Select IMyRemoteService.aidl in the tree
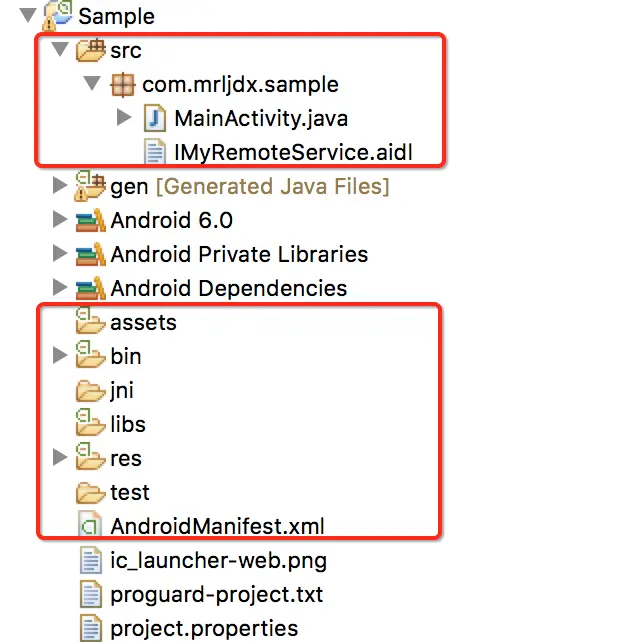 click(x=293, y=152)
